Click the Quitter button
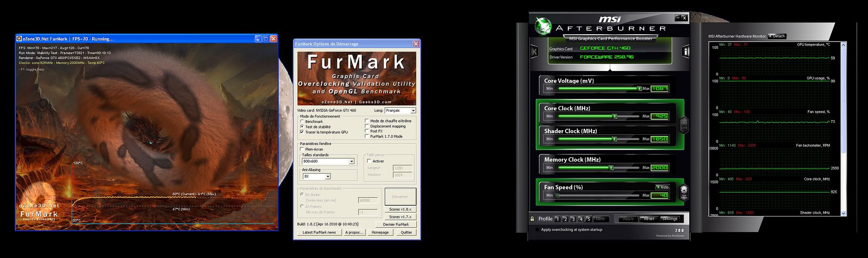868x258 pixels. pyautogui.click(x=406, y=232)
